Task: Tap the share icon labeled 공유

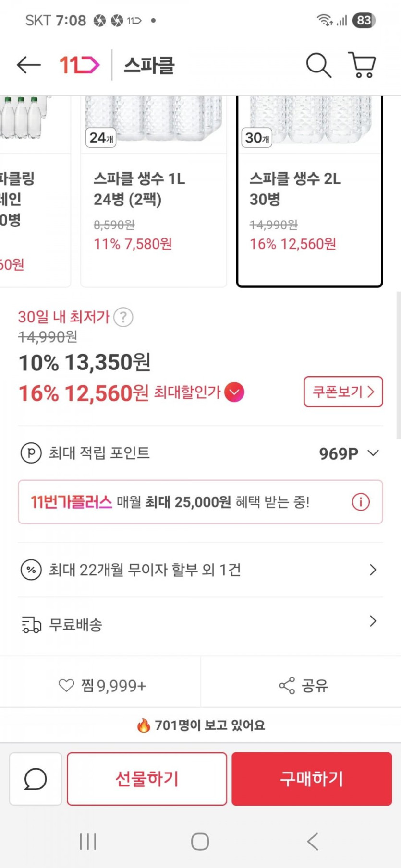Action: pyautogui.click(x=304, y=686)
